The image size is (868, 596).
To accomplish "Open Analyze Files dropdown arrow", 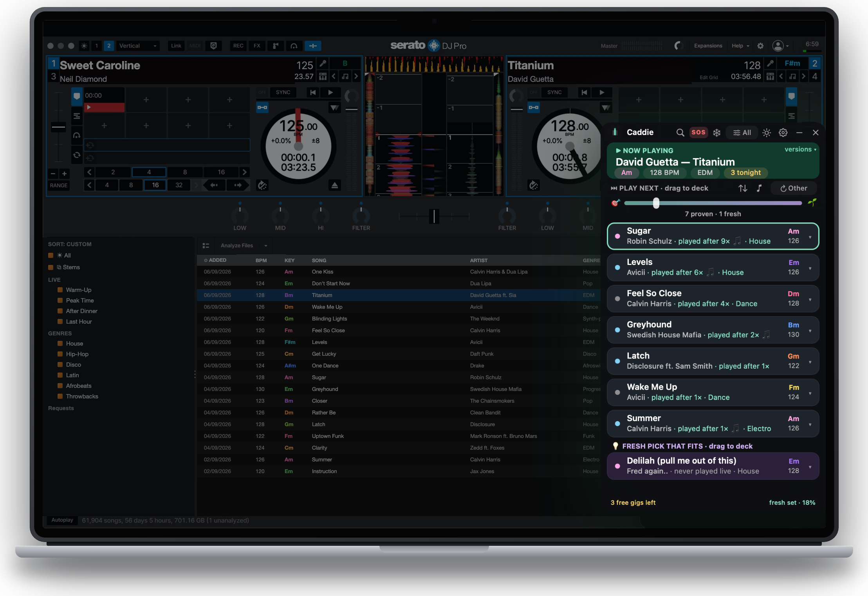I will [x=265, y=246].
